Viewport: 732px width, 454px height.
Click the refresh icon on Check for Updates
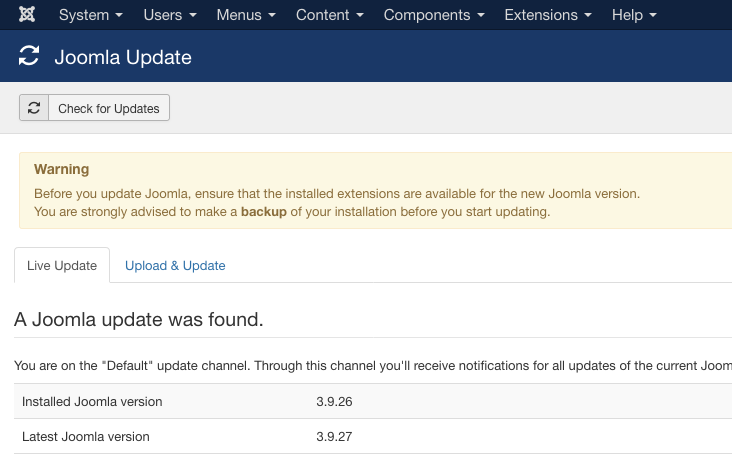click(34, 108)
